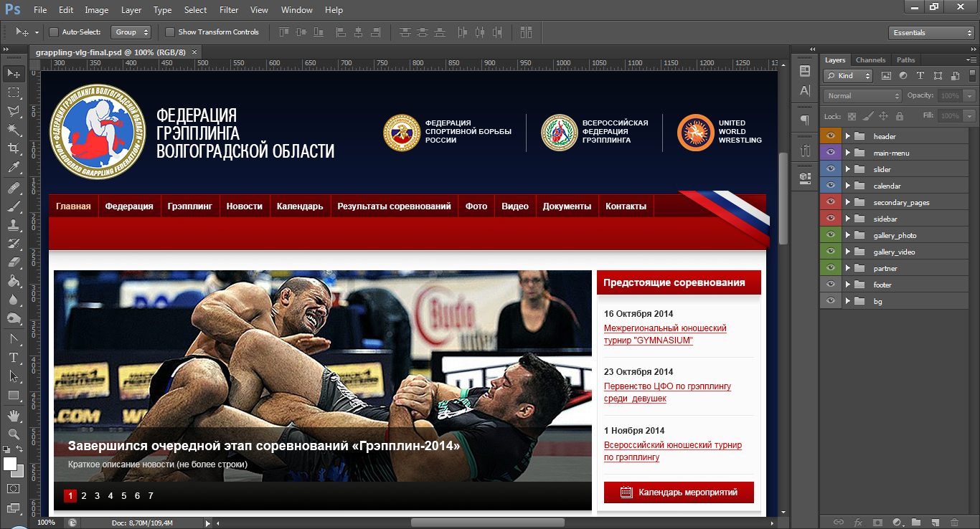Toggle visibility of slider group

(831, 169)
